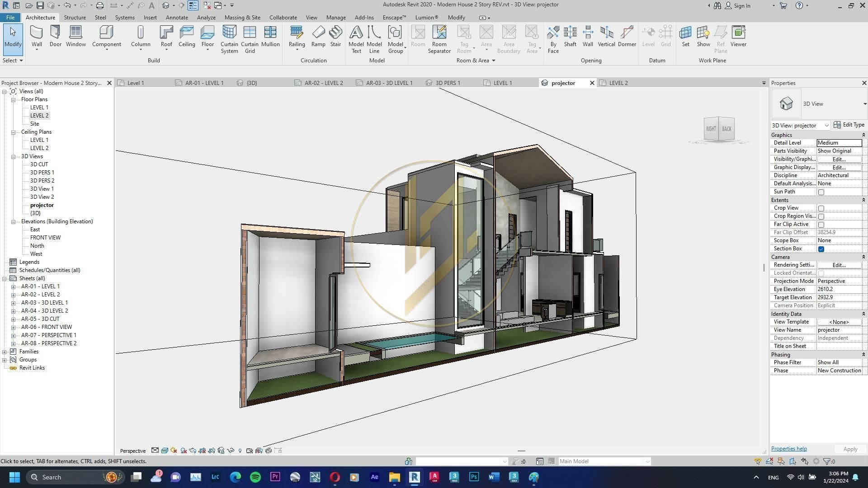
Task: Select the Curtain System tool
Action: 229,39
